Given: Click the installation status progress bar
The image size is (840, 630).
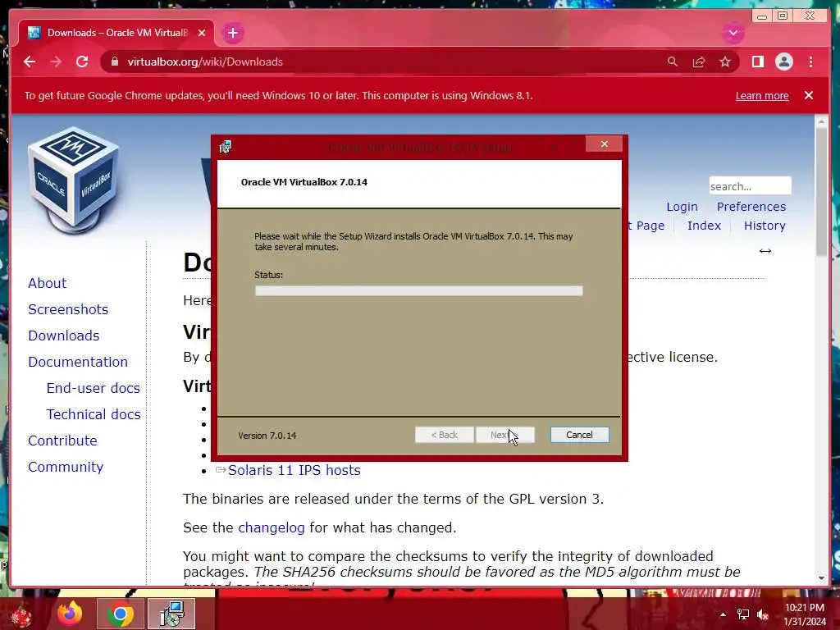Looking at the screenshot, I should [418, 291].
